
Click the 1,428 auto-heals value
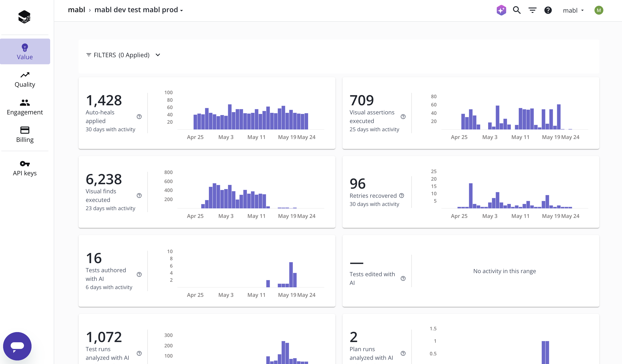tap(104, 100)
